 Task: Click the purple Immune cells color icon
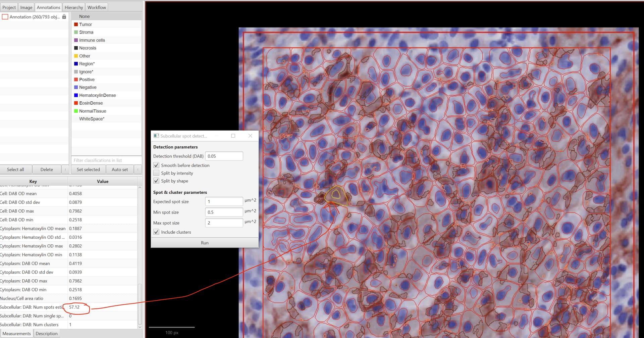pyautogui.click(x=76, y=40)
